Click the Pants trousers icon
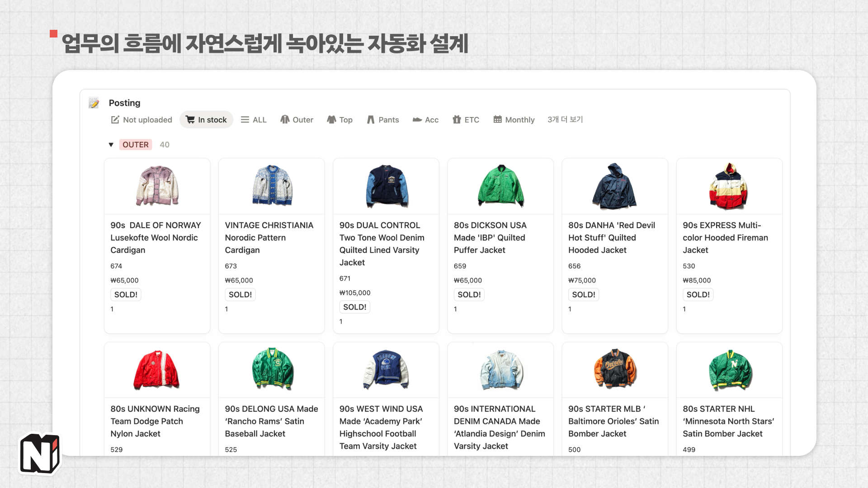This screenshot has width=868, height=488. click(371, 120)
